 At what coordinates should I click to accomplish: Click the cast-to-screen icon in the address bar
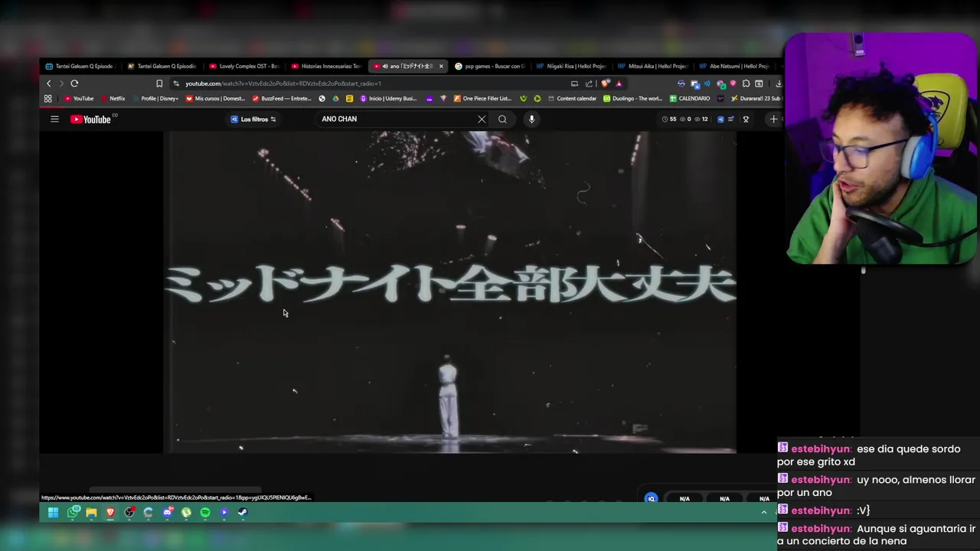(574, 83)
